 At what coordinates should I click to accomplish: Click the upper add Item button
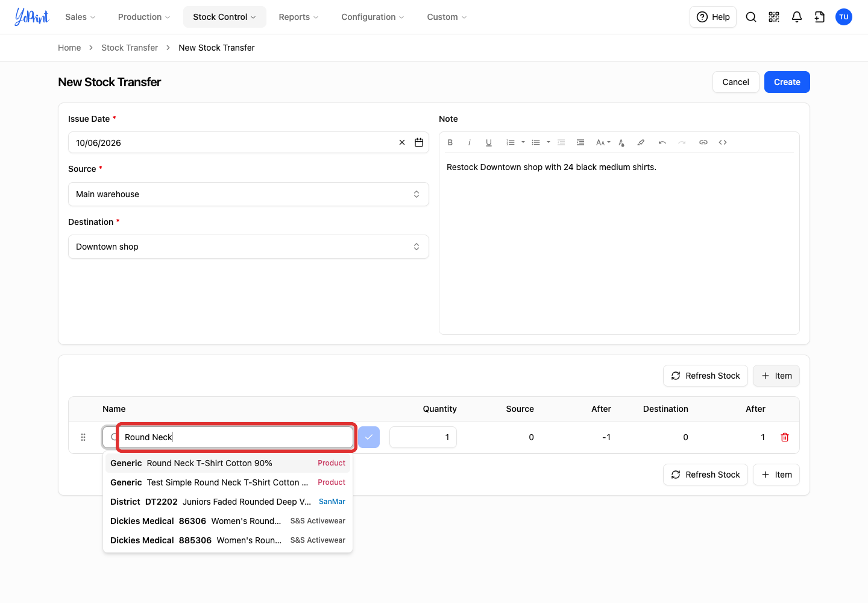tap(776, 376)
